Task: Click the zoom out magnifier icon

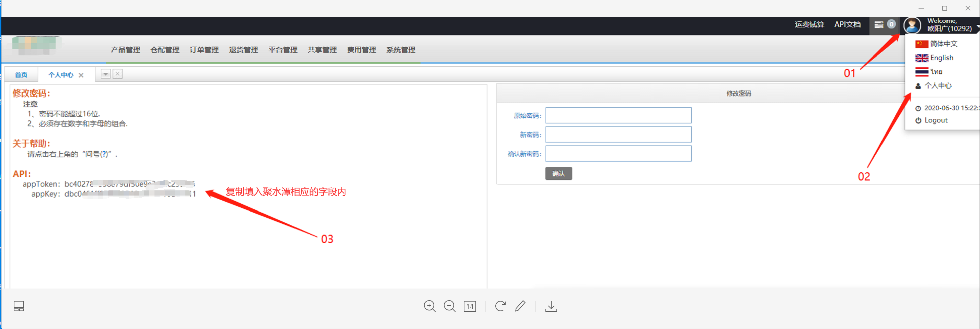Action: pyautogui.click(x=449, y=306)
